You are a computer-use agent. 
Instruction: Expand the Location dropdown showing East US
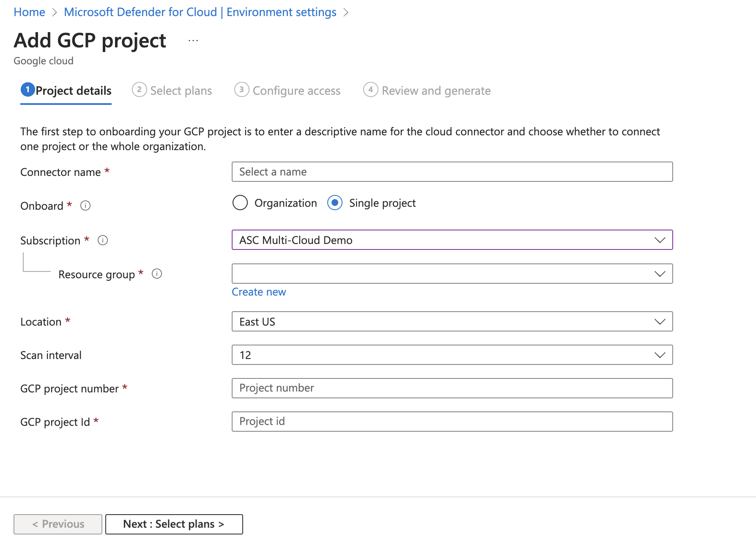coord(452,322)
